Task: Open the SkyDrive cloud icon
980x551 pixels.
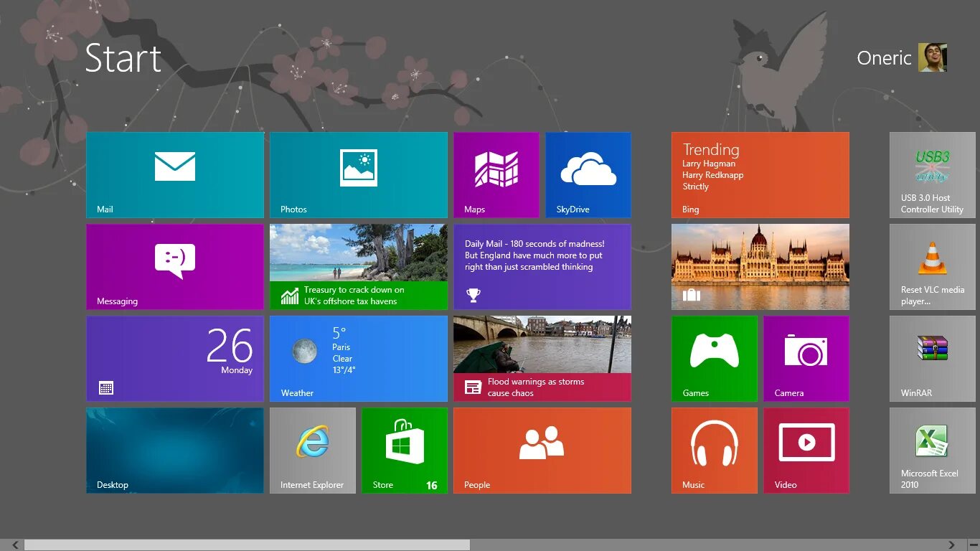Action: (x=588, y=169)
